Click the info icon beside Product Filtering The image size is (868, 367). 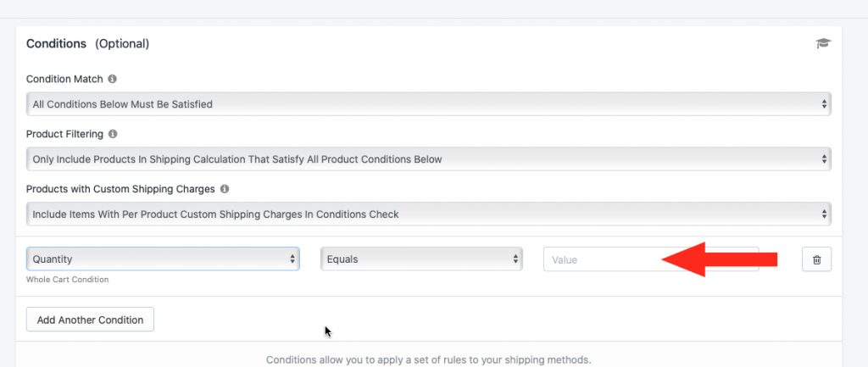113,134
